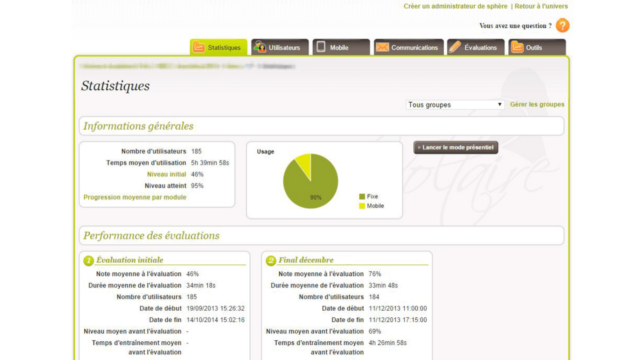Click the number 2 badge for Final décembre
Screen dimensions: 640x360
(x=271, y=260)
